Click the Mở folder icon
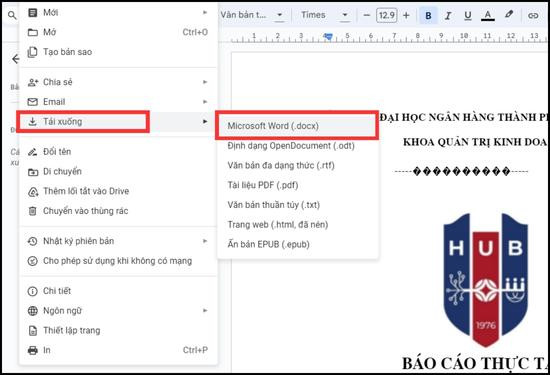The width and height of the screenshot is (550, 375). tap(33, 32)
